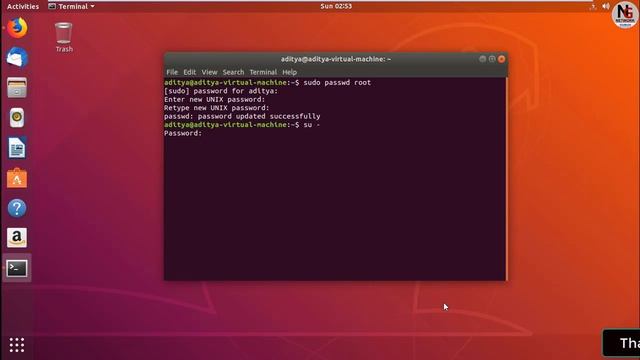
Task: Maximize the terminal window
Action: [492, 59]
